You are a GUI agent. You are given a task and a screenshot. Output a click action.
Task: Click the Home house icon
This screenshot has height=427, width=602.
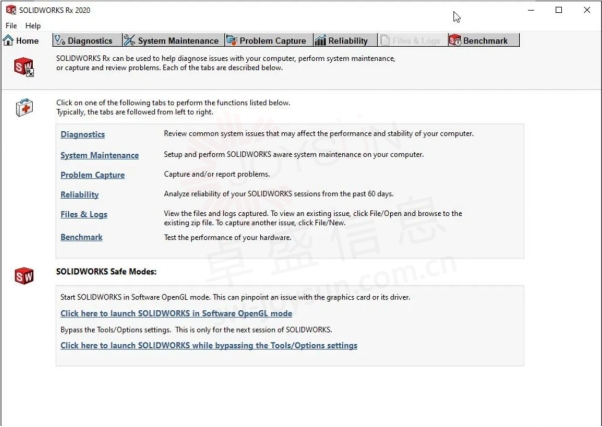8,40
